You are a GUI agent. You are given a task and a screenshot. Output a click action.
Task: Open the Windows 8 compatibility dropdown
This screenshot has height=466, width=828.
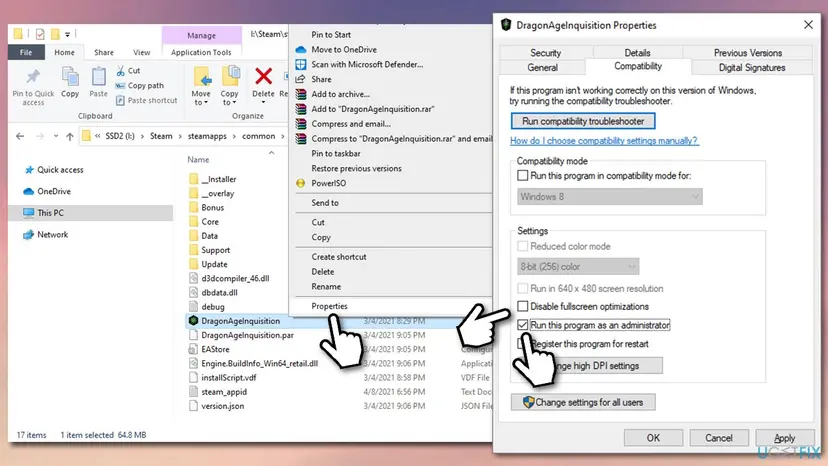tap(609, 197)
